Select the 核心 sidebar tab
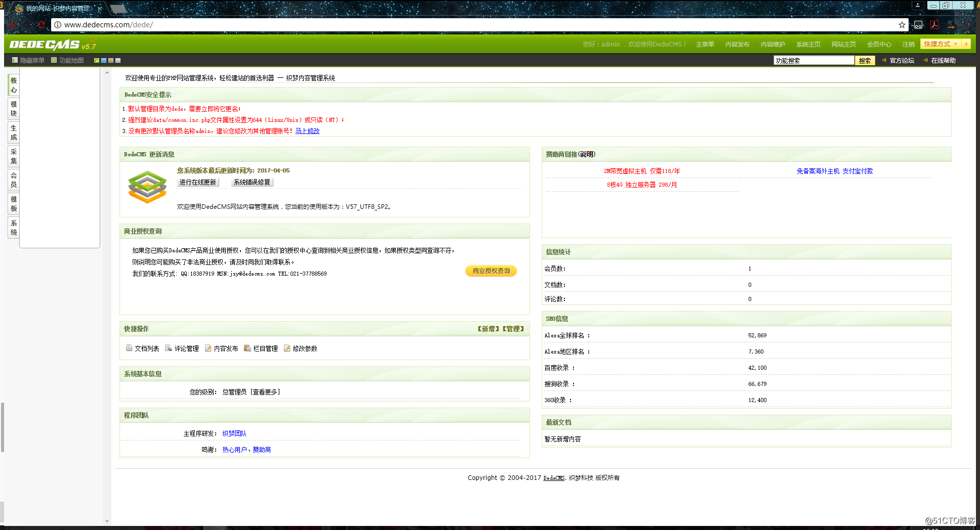 pos(14,85)
